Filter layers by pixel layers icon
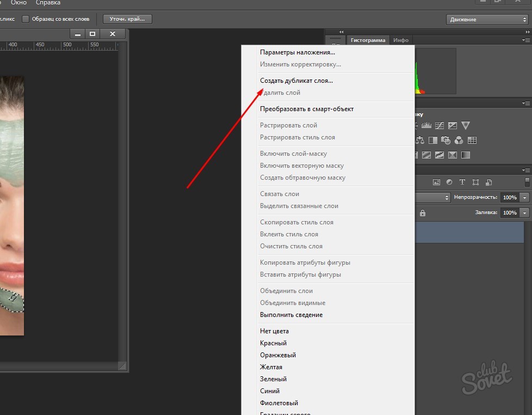 [x=436, y=182]
